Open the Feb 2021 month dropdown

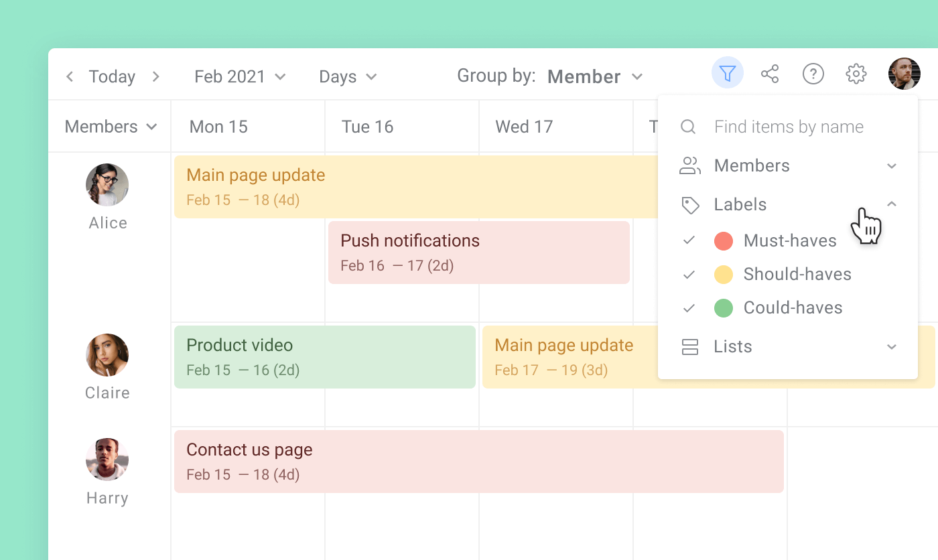(x=240, y=77)
